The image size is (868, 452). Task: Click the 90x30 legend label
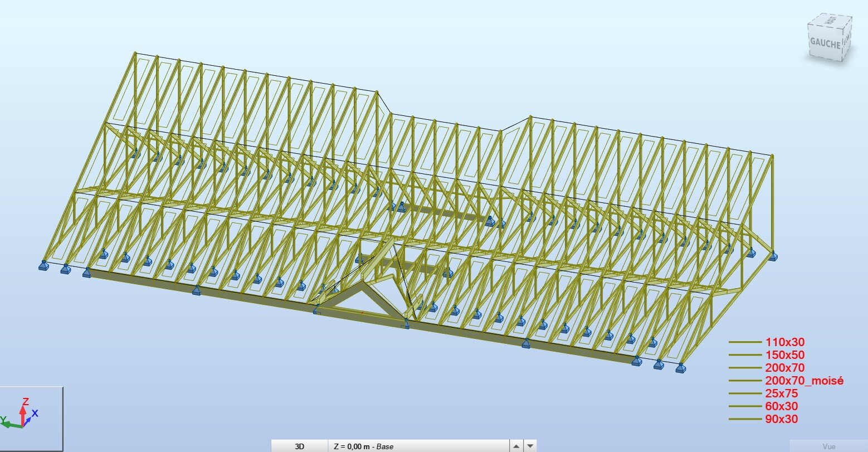coord(782,419)
